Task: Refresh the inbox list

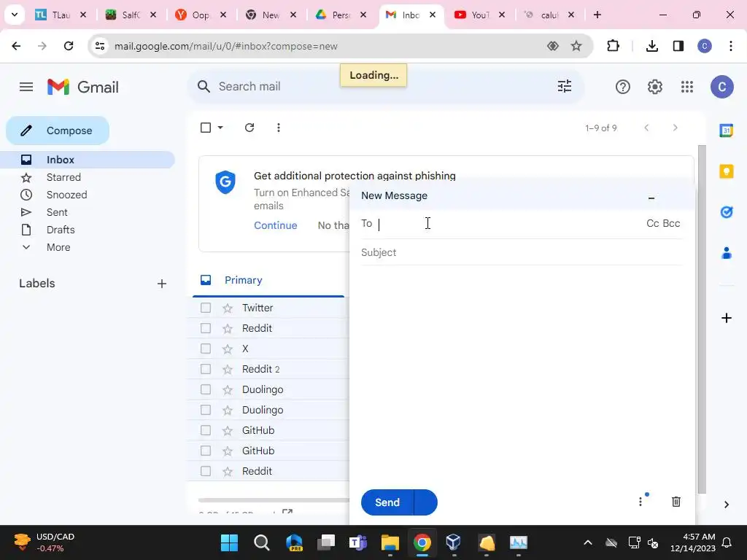Action: point(249,128)
